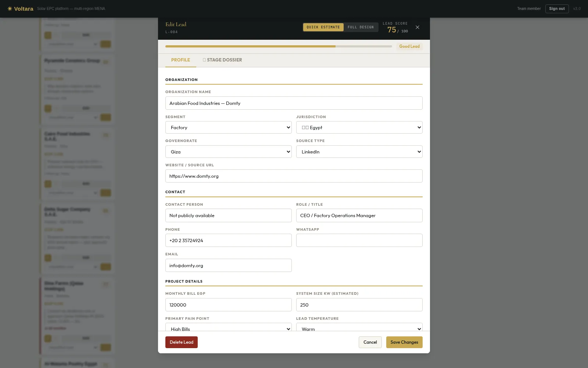Image resolution: width=588 pixels, height=368 pixels.
Task: Click the v3.0 version label
Action: pos(577,9)
